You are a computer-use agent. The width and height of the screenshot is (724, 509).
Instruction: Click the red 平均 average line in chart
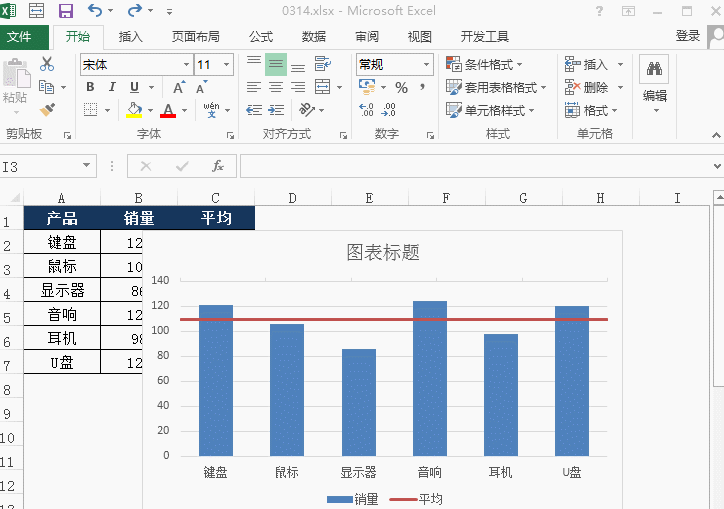point(394,319)
